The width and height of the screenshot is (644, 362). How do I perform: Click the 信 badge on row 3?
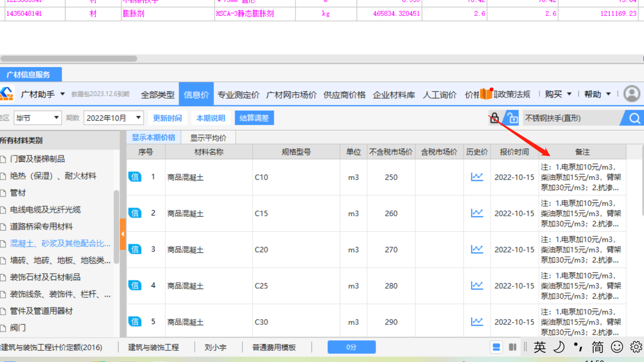coord(135,250)
